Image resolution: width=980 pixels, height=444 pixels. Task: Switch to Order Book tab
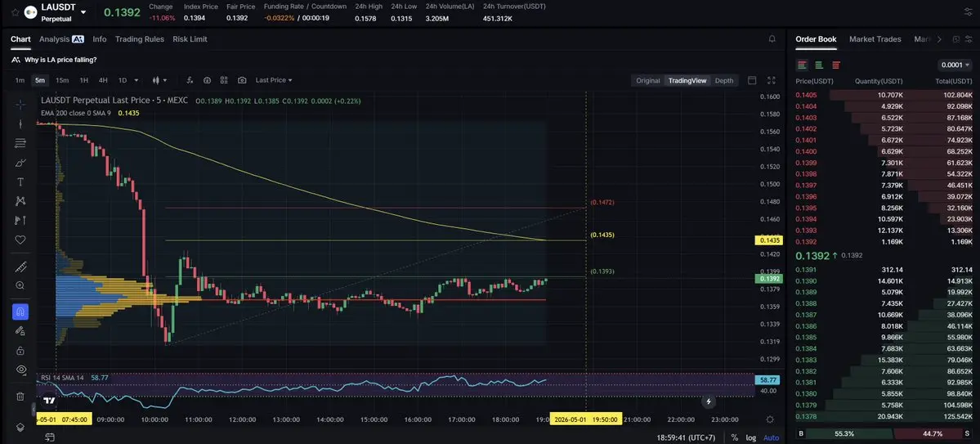[x=816, y=38]
